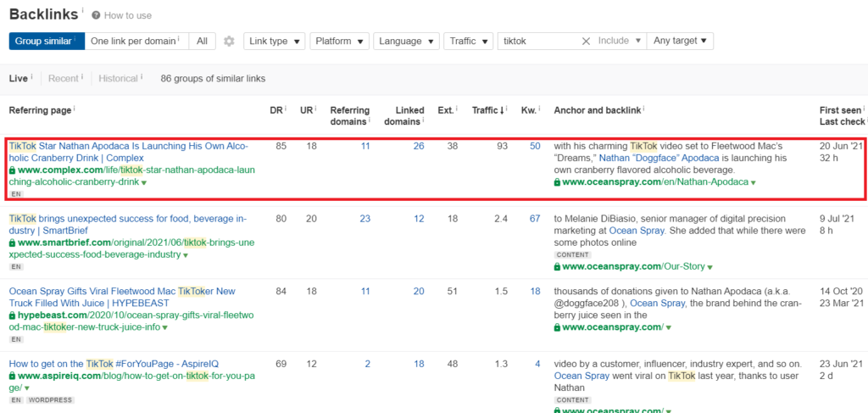The height and width of the screenshot is (413, 868).
Task: Open the Include dropdown
Action: [x=619, y=41]
